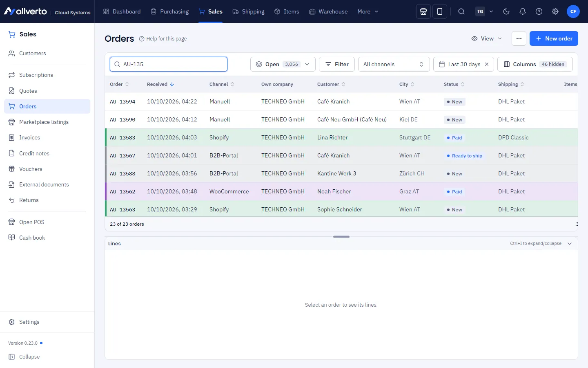Sort by Received column
588x368 pixels.
click(x=160, y=84)
